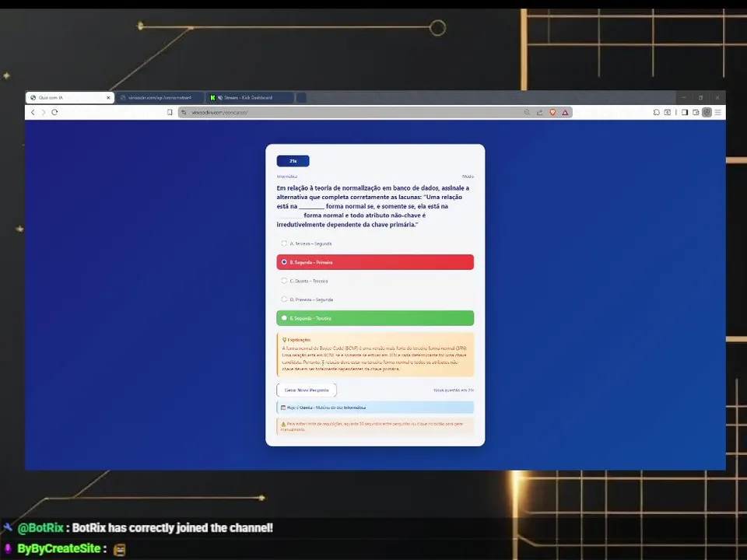Minimize the browser window
This screenshot has height=560, width=747.
pyautogui.click(x=684, y=98)
